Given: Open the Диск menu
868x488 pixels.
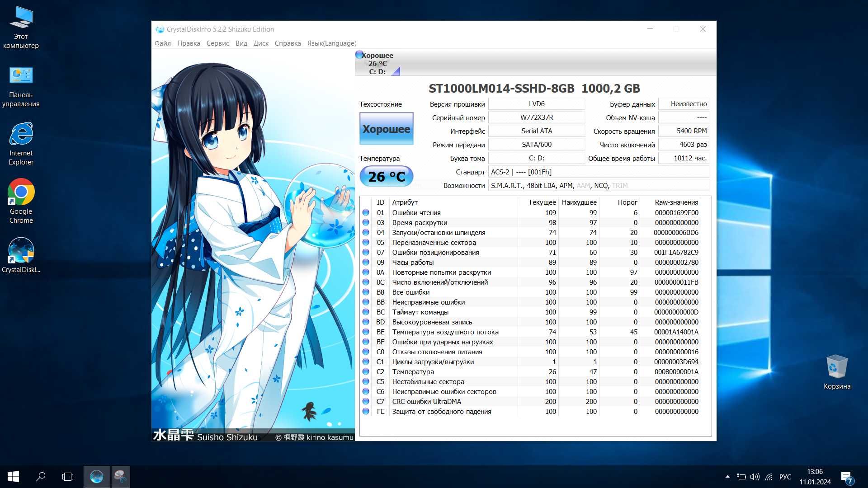Looking at the screenshot, I should tap(261, 43).
